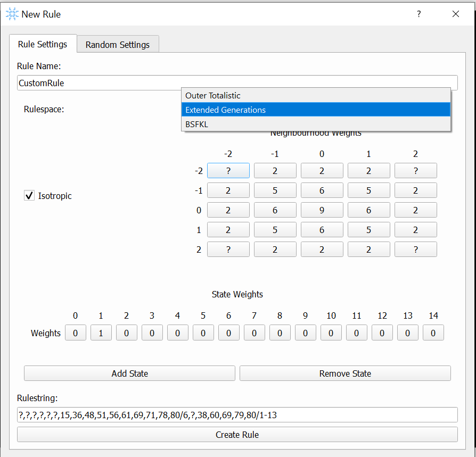Click the New Rule app icon in title bar

tap(12, 14)
